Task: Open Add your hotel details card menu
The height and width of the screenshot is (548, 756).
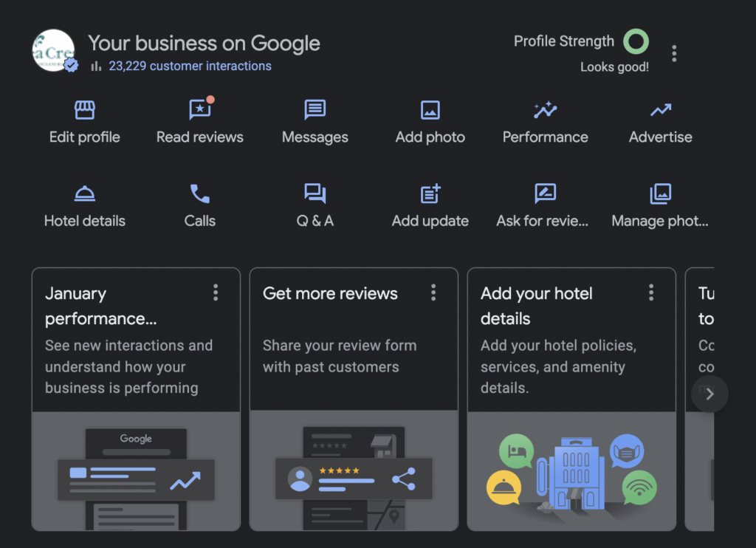Action: tap(651, 292)
